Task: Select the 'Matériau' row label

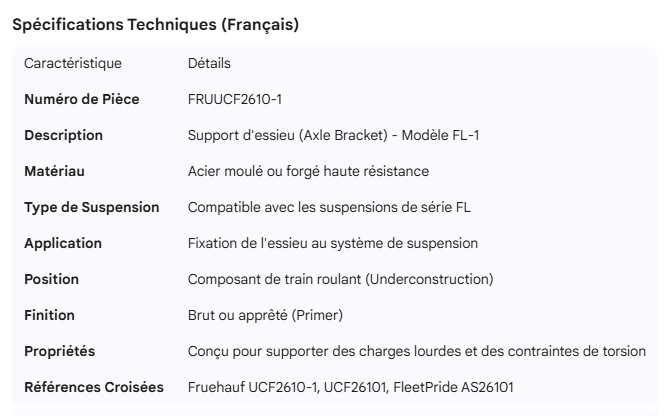Action: point(56,171)
